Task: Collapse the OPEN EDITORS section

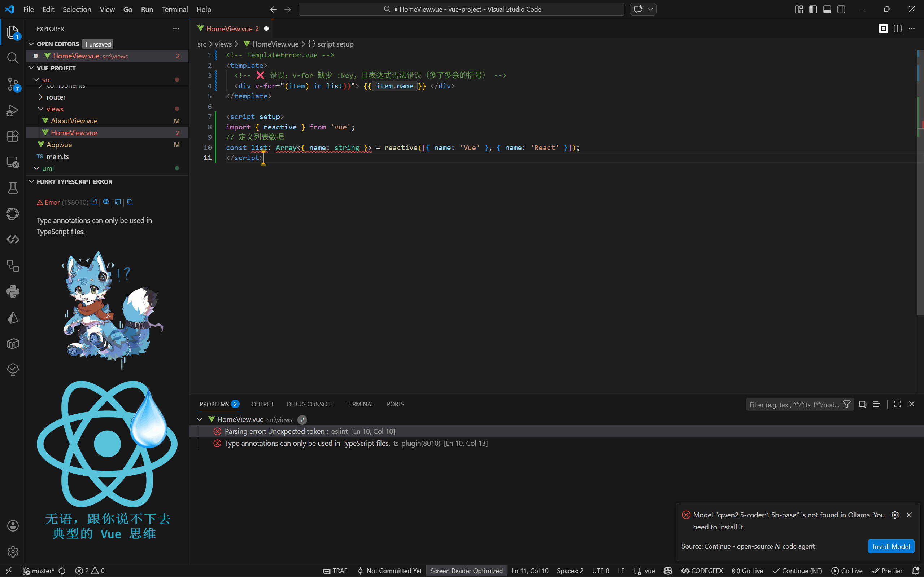Action: 31,44
